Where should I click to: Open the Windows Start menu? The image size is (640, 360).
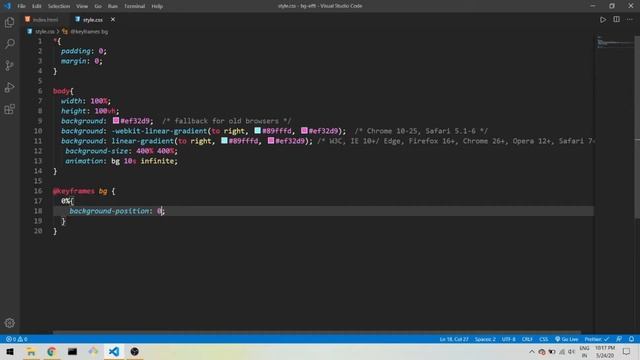(10, 351)
